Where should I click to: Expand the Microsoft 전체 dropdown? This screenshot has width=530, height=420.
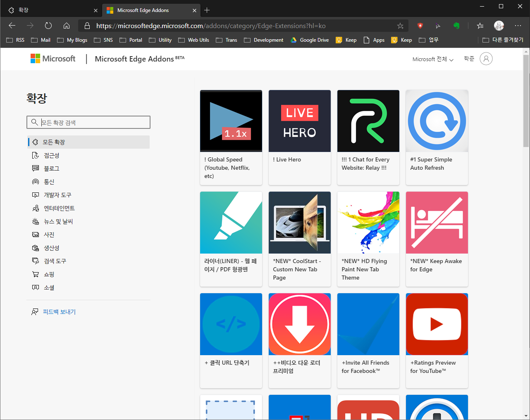[433, 59]
